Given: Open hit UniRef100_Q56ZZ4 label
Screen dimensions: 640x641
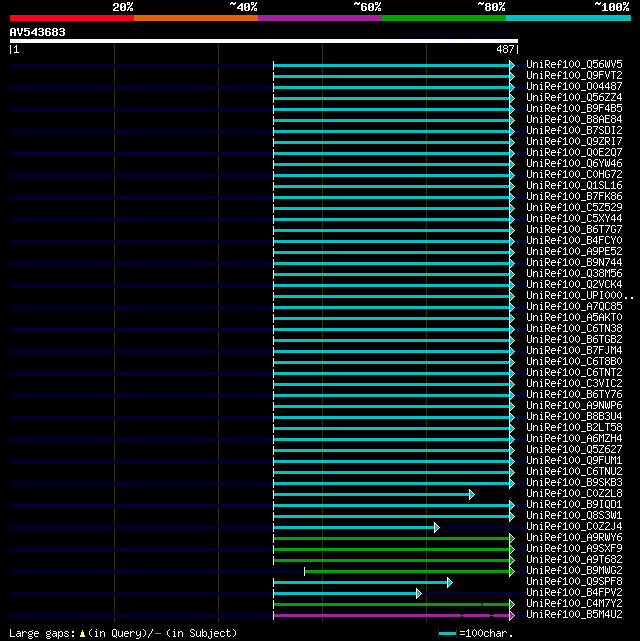Looking at the screenshot, I should click(574, 98).
